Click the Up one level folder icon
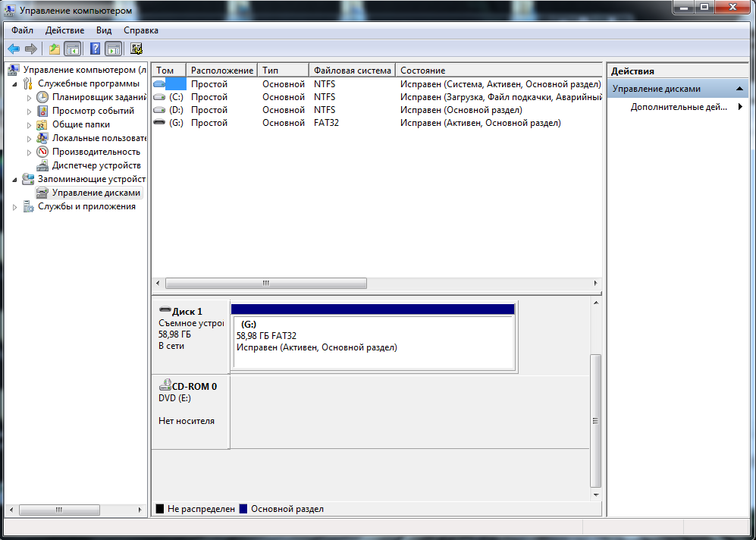The image size is (756, 540). pos(55,49)
